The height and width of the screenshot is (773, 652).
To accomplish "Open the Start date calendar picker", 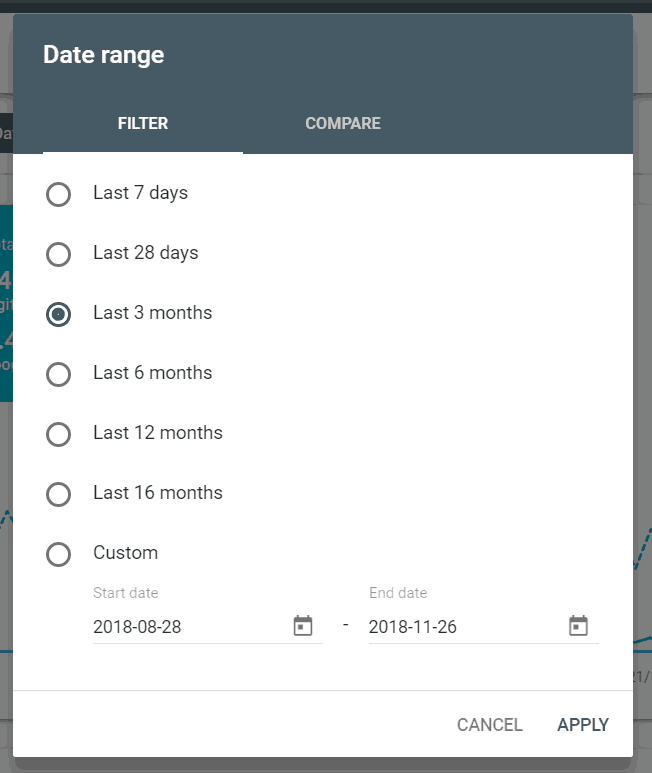I will (303, 626).
